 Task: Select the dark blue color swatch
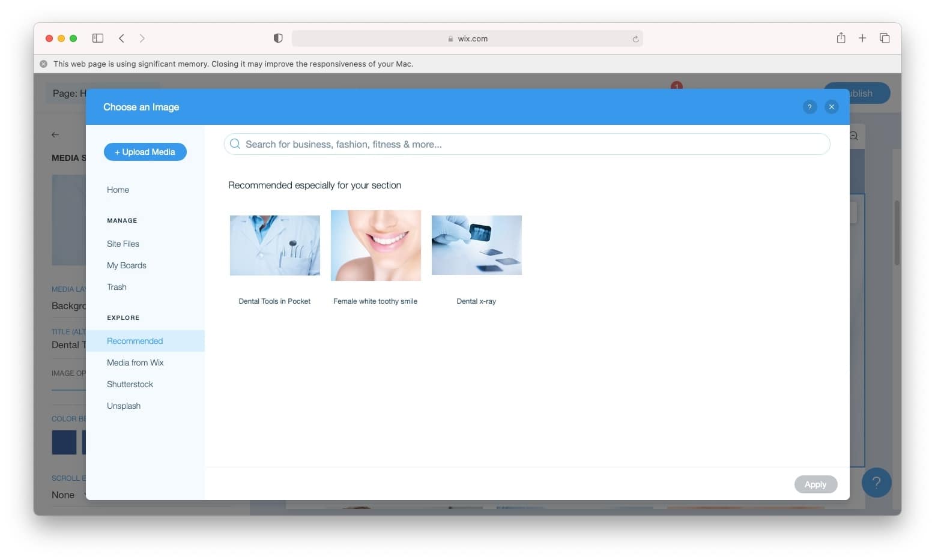tap(64, 442)
